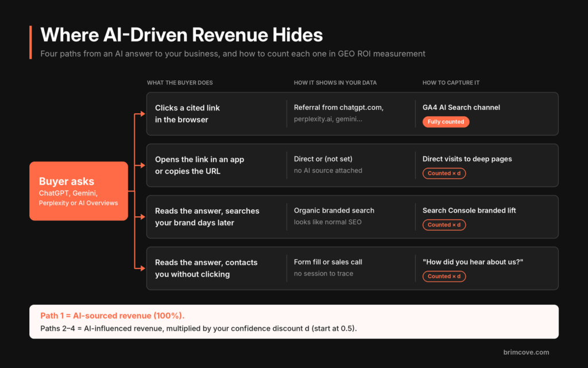The image size is (588, 368).
Task: Click 'Path 1 = AI-sourced revenue (100%).' line
Action: coord(113,316)
